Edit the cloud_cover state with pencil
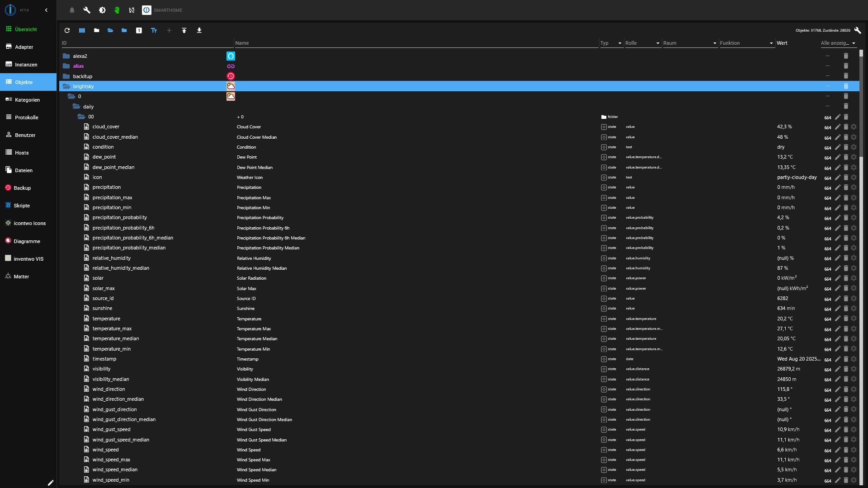This screenshot has height=488, width=868. pos(837,127)
